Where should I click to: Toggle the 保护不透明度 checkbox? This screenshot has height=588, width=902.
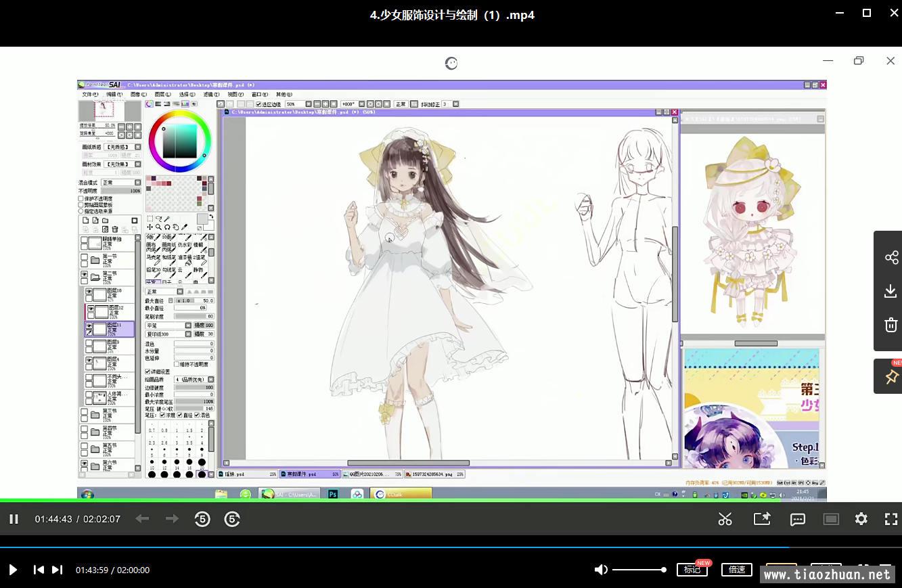[x=81, y=199]
